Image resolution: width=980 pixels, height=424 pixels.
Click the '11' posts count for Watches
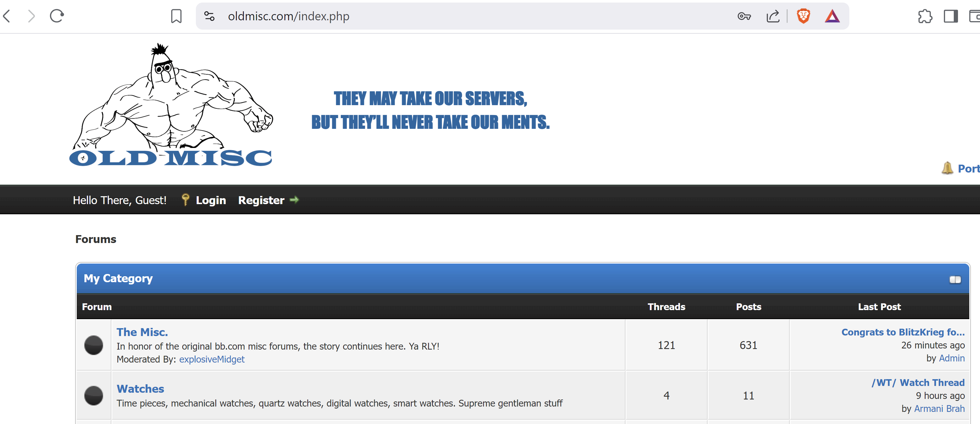click(x=748, y=396)
